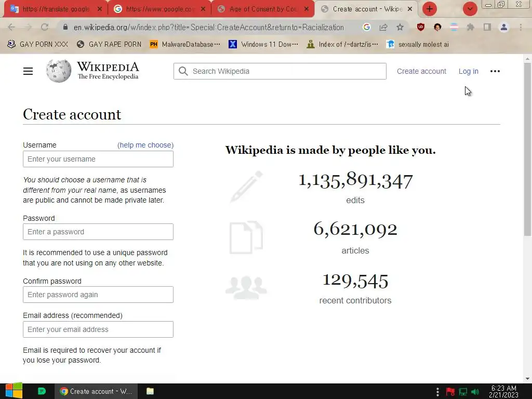View site info via padlock icon
This screenshot has height=399, width=532.
[65, 27]
